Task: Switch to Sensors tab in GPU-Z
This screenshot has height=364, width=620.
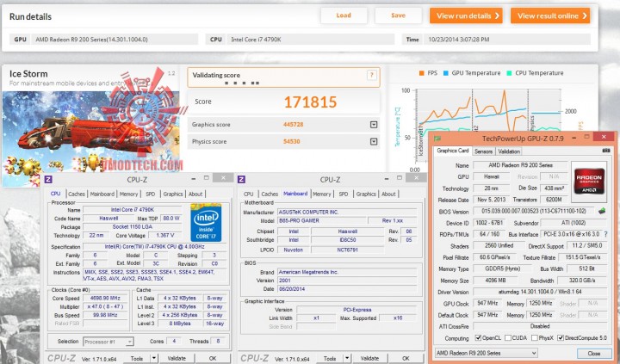Action: (x=483, y=151)
